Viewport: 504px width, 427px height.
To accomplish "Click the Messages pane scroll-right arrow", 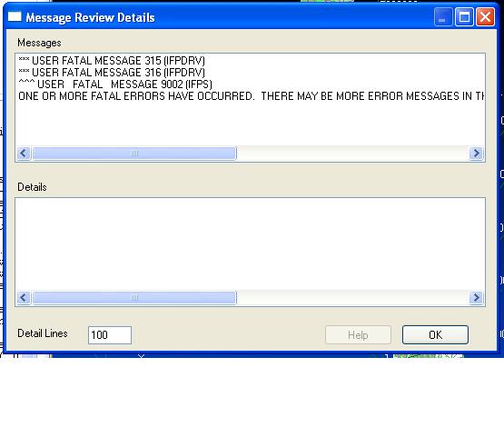I will click(476, 153).
